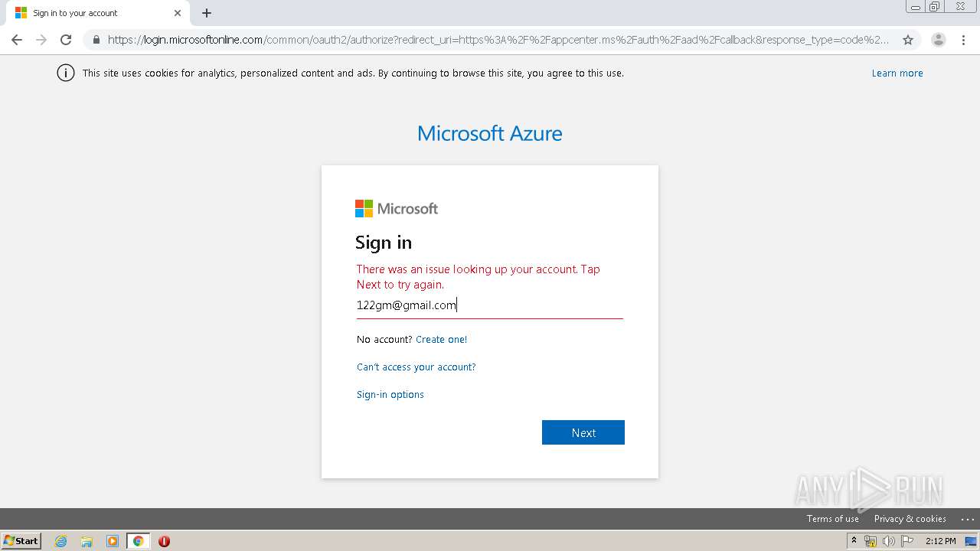Click the browser Back arrow

click(17, 40)
